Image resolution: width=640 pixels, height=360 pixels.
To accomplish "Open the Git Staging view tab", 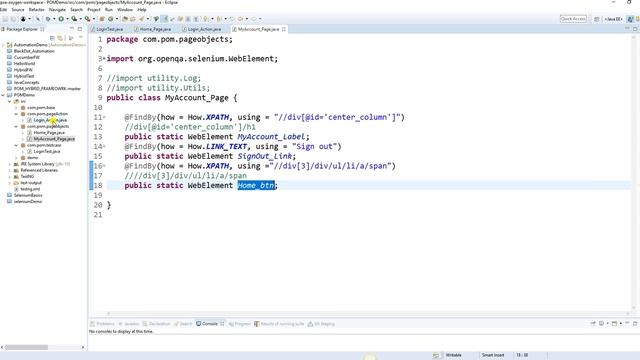I will [321, 324].
